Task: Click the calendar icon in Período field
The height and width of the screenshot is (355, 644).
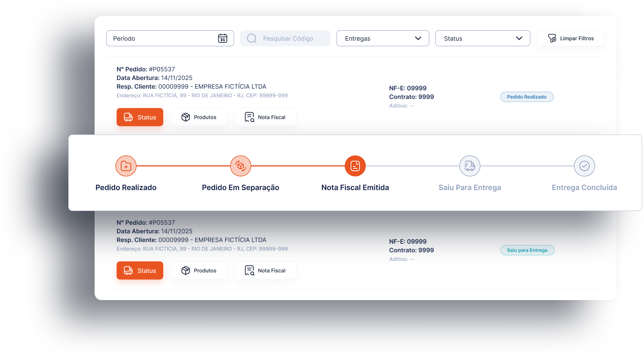Action: [222, 38]
